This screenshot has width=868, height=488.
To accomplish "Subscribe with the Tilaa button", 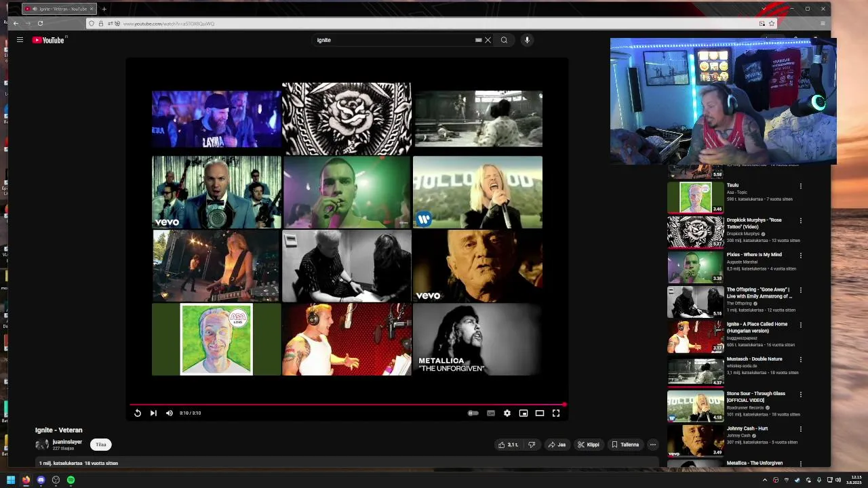I will pos(101,445).
